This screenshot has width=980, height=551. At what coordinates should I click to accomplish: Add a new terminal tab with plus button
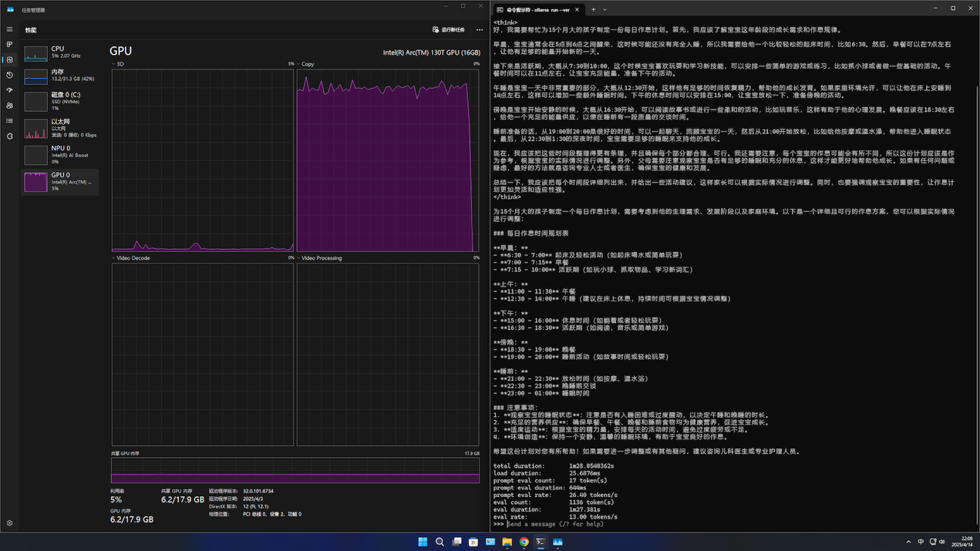coord(593,10)
